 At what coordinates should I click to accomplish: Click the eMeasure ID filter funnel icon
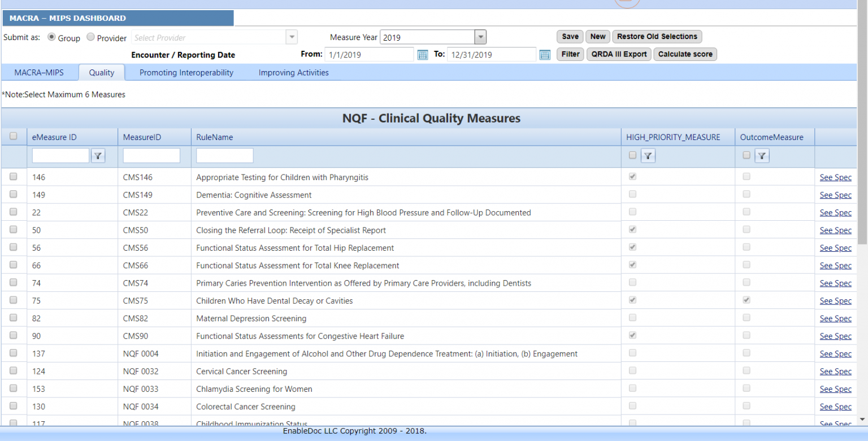pos(98,156)
